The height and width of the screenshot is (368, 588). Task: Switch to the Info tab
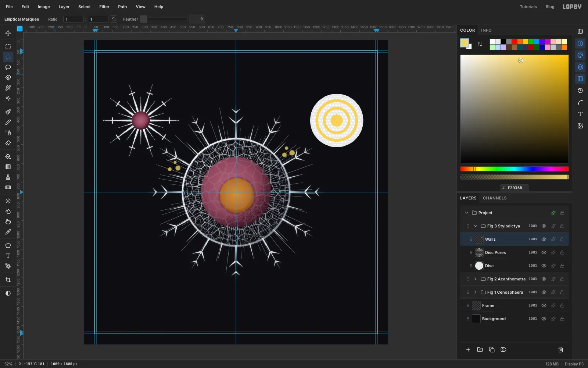tap(486, 30)
